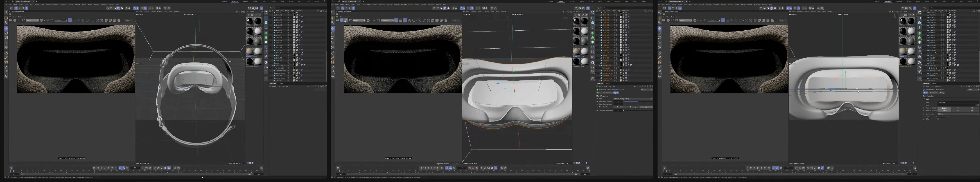Image resolution: width=980 pixels, height=182 pixels.
Task: Click the Boundary option for Subdivide UVs
Action: pyautogui.click(x=633, y=107)
